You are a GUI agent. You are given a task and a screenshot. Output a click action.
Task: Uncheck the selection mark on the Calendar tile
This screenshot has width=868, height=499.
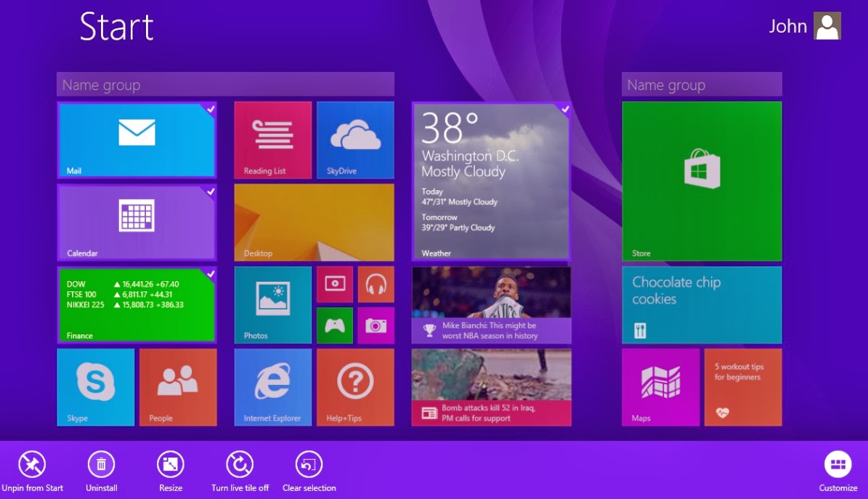tap(211, 192)
